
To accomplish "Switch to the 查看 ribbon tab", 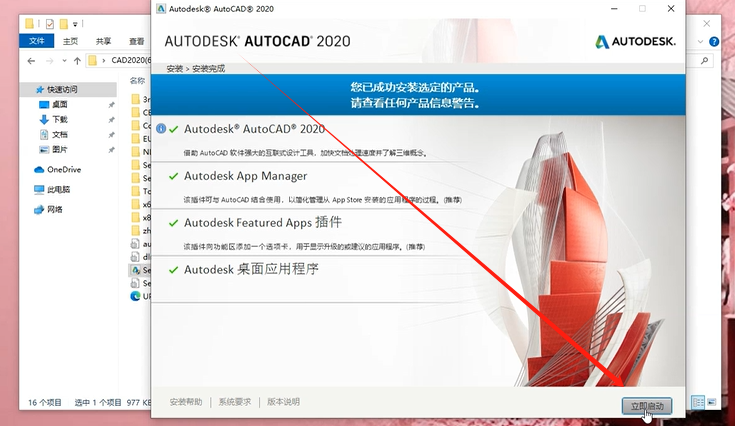I will (136, 41).
